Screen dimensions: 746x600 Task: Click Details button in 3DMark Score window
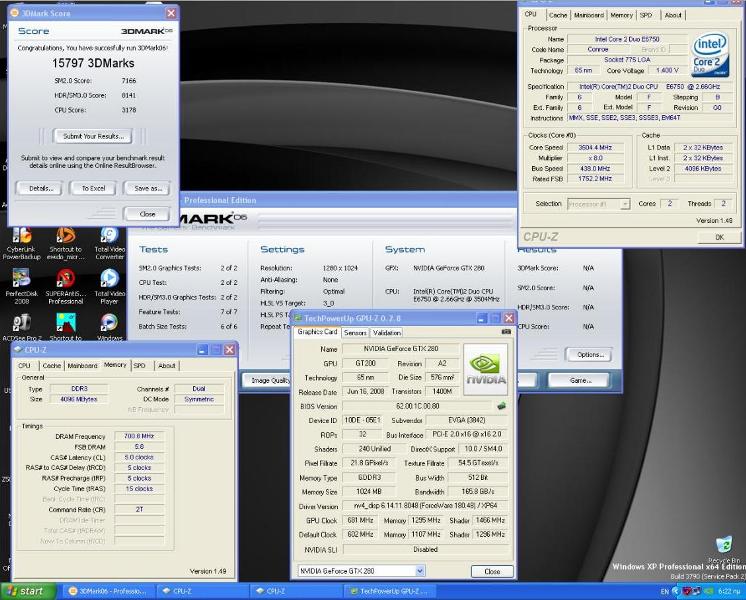click(40, 188)
